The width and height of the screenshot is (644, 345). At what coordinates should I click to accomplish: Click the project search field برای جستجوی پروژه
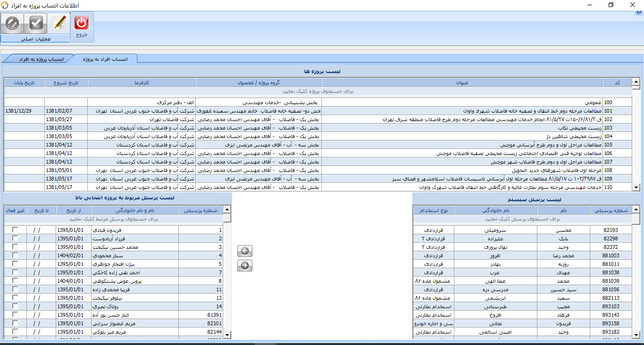(318, 91)
